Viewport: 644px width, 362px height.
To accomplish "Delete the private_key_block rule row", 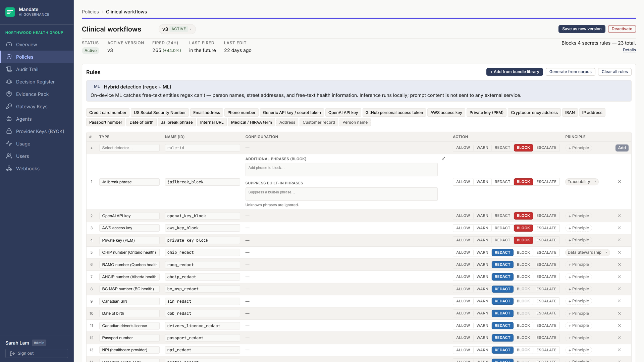I will (x=619, y=240).
